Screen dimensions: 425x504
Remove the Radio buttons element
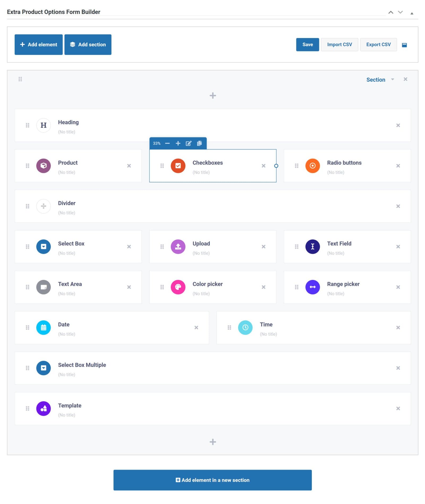pyautogui.click(x=398, y=166)
